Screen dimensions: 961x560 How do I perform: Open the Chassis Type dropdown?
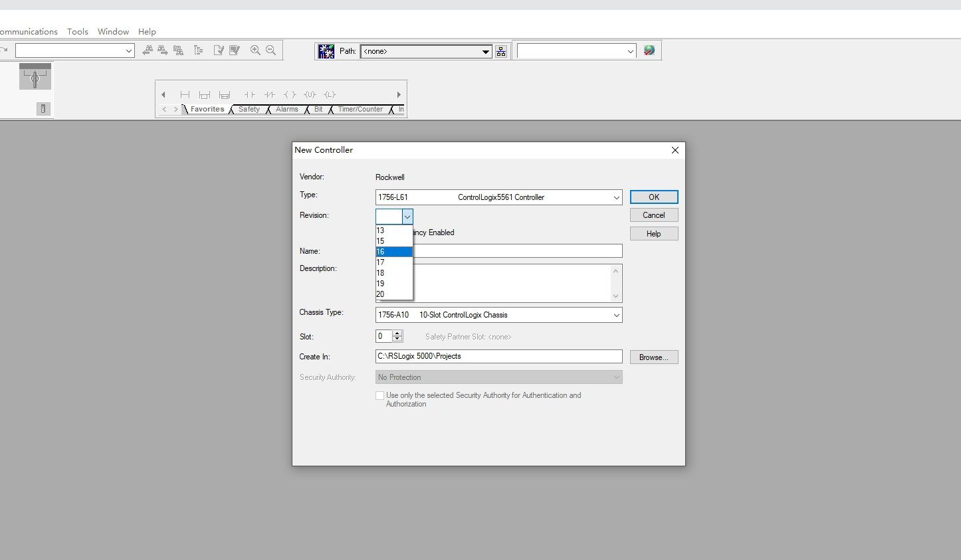616,315
